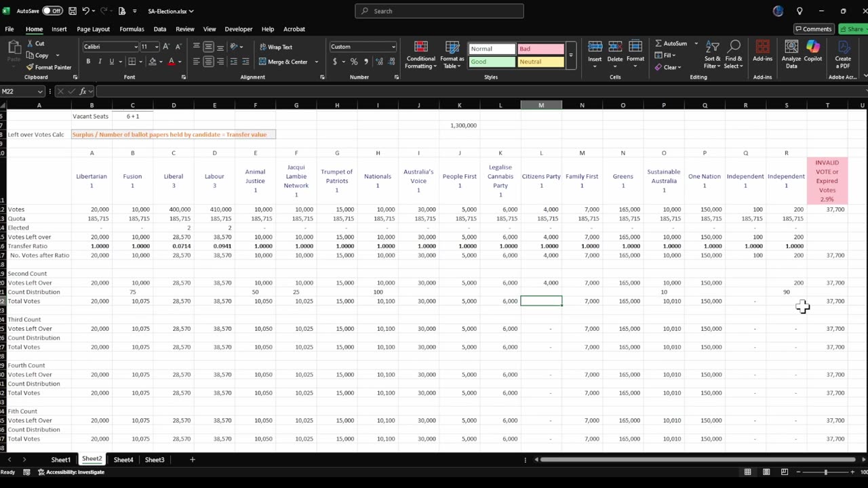Screen dimensions: 868x488
Task: Toggle Bold formatting
Action: point(88,62)
